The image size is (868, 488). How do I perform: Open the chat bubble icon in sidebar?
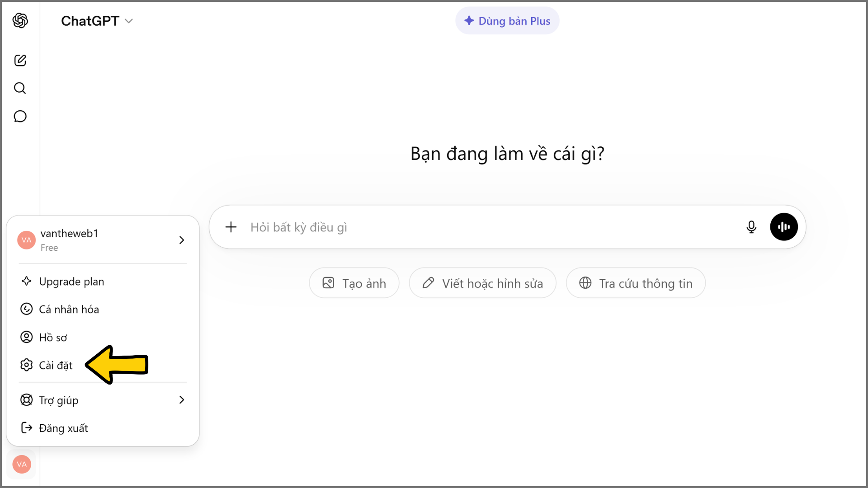pos(20,116)
